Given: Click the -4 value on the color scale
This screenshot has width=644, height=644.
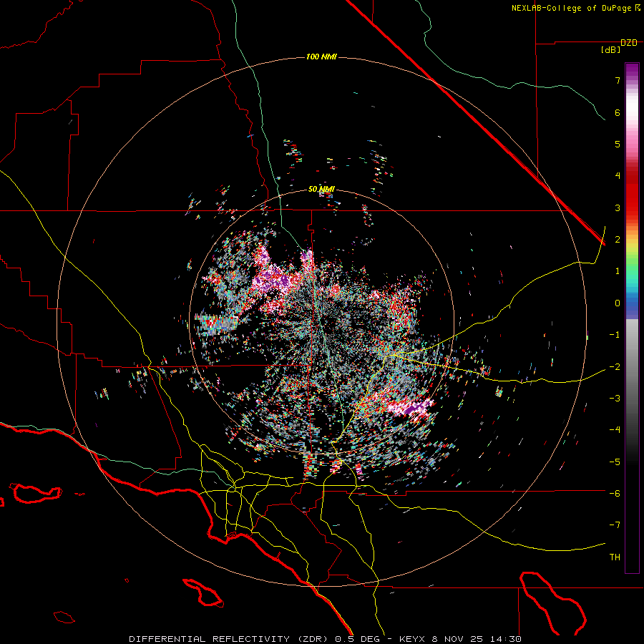Looking at the screenshot, I should 615,430.
